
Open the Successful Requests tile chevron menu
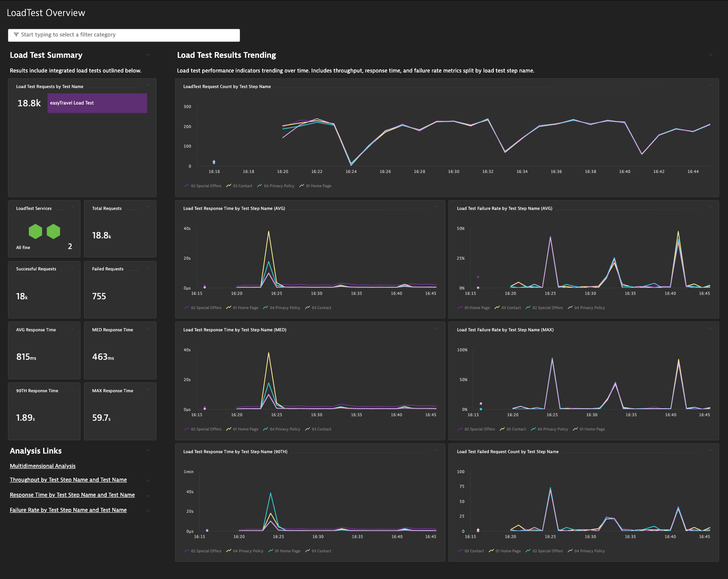click(72, 268)
